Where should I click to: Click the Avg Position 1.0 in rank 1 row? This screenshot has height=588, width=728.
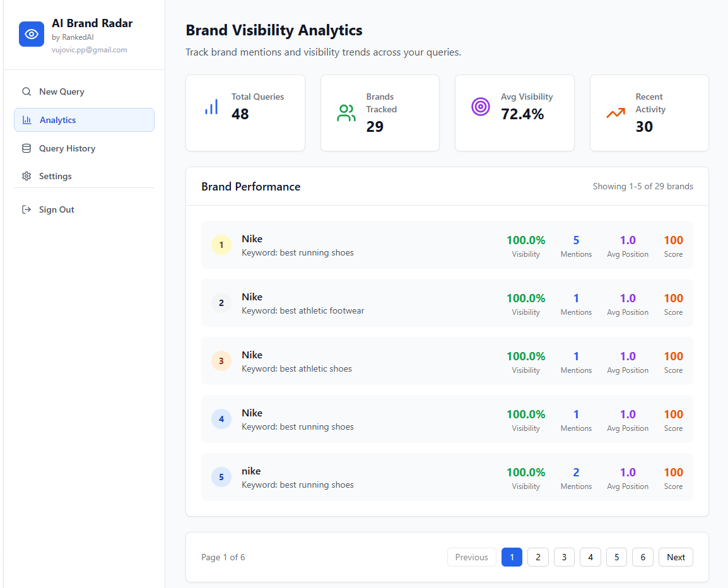628,240
